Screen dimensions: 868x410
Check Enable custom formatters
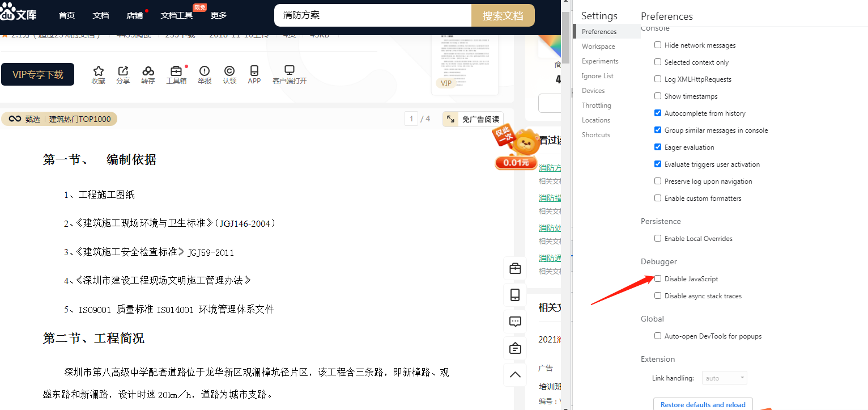[658, 198]
